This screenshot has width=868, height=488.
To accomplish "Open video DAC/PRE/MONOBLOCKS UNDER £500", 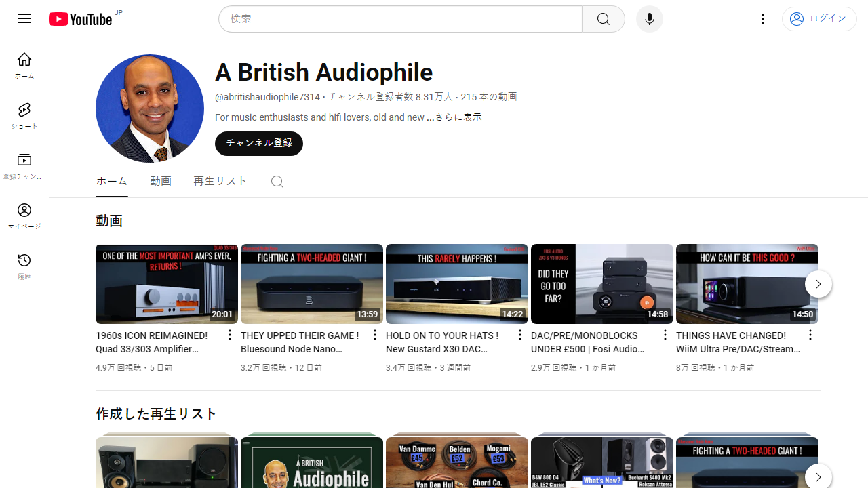I will (588, 342).
